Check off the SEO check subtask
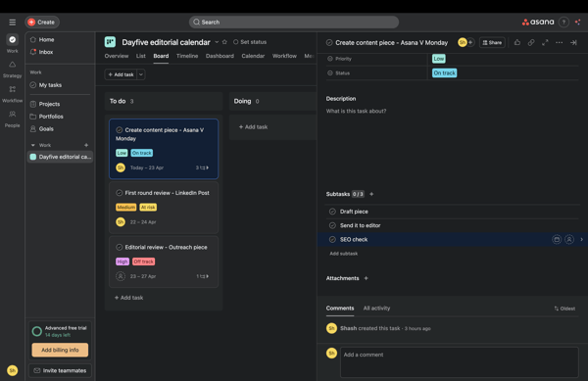This screenshot has width=588, height=381. click(332, 239)
